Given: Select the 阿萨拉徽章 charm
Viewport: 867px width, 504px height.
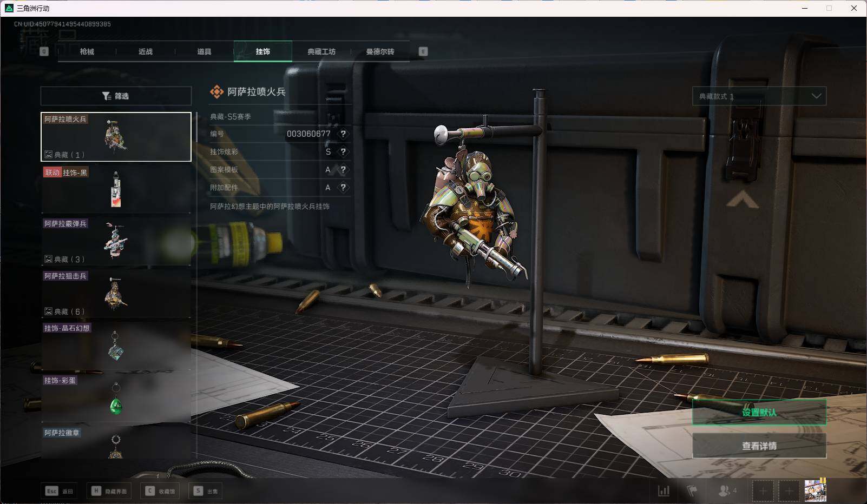Looking at the screenshot, I should pyautogui.click(x=116, y=443).
